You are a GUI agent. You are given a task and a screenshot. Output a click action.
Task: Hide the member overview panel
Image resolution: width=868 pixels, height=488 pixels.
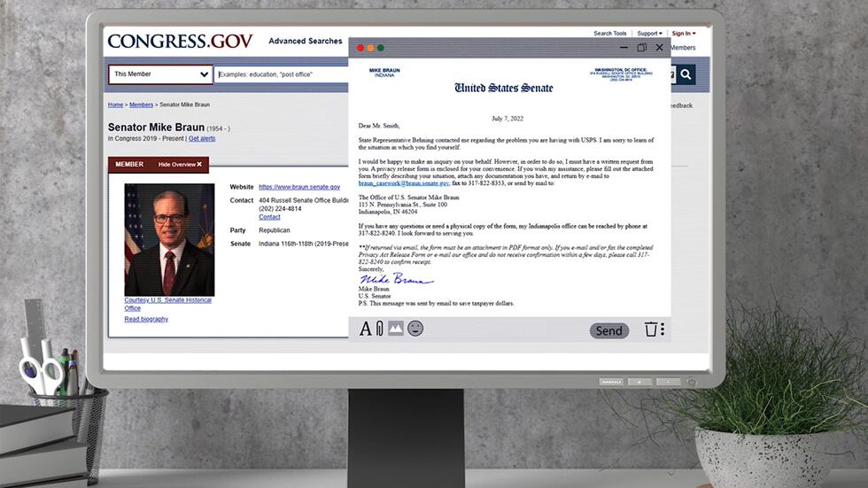[x=181, y=165]
